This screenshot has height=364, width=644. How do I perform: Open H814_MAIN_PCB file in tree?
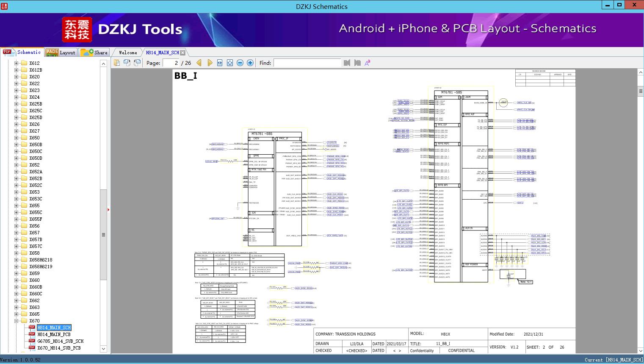pyautogui.click(x=54, y=334)
